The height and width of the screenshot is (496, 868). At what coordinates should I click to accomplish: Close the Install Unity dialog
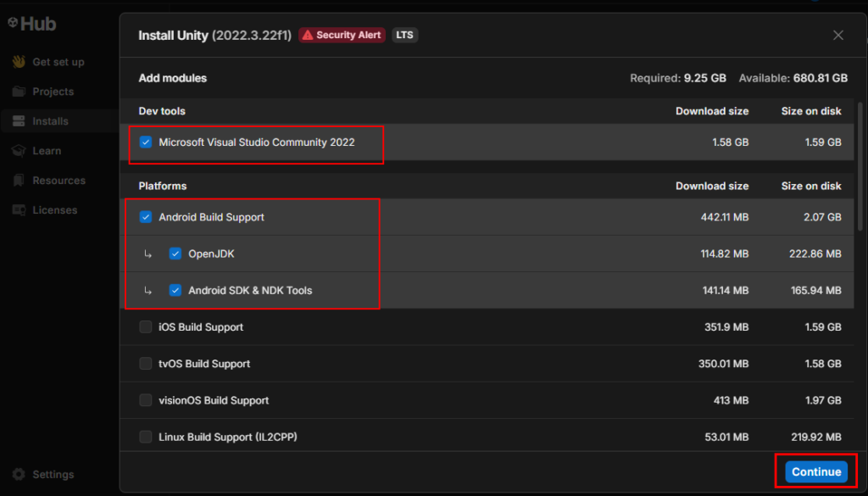tap(838, 36)
